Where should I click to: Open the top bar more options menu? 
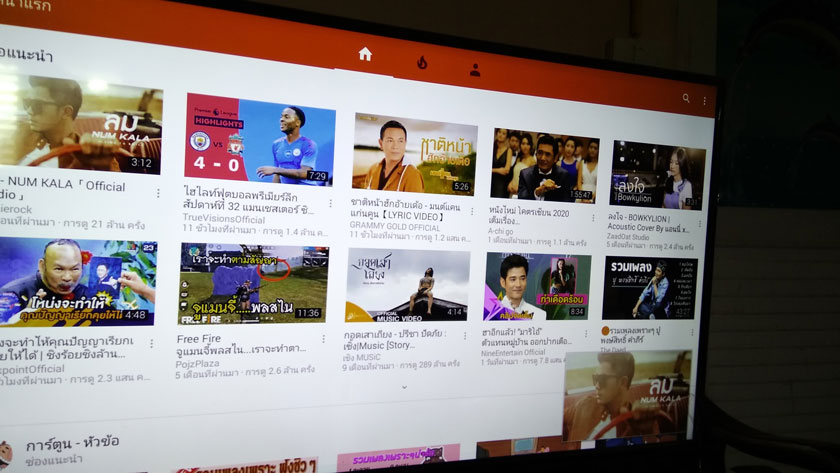pos(705,101)
